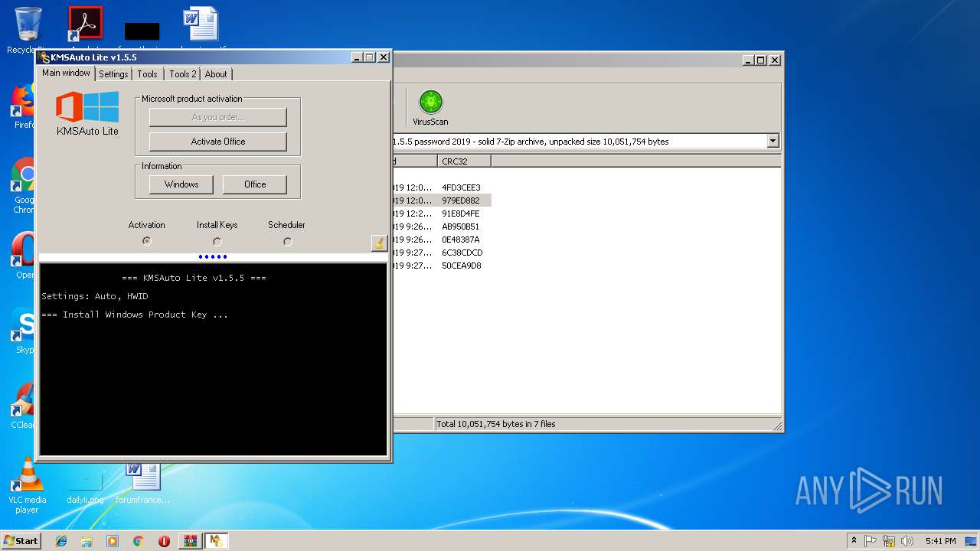Open Opera from the taskbar
This screenshot has width=980, height=551.
tap(164, 541)
